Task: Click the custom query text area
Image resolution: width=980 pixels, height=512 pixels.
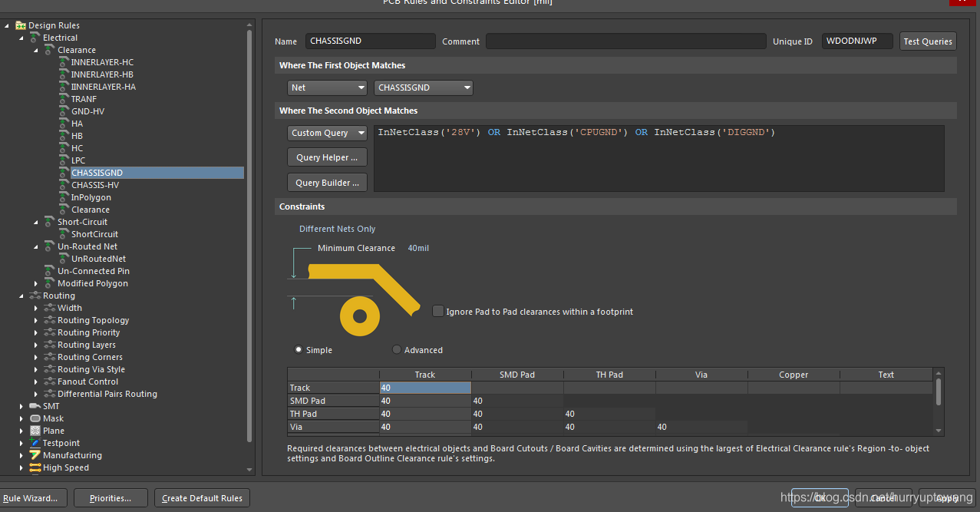Action: point(658,158)
